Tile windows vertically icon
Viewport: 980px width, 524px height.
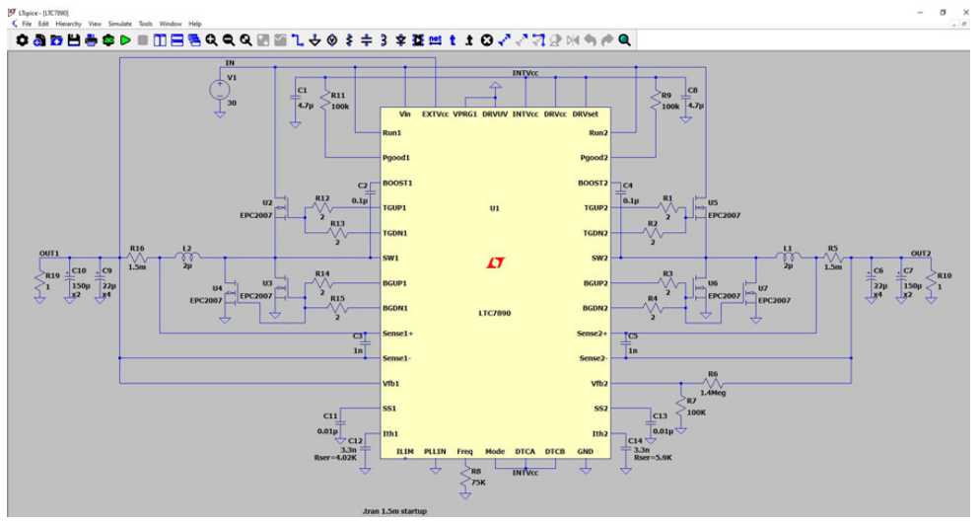tap(160, 40)
